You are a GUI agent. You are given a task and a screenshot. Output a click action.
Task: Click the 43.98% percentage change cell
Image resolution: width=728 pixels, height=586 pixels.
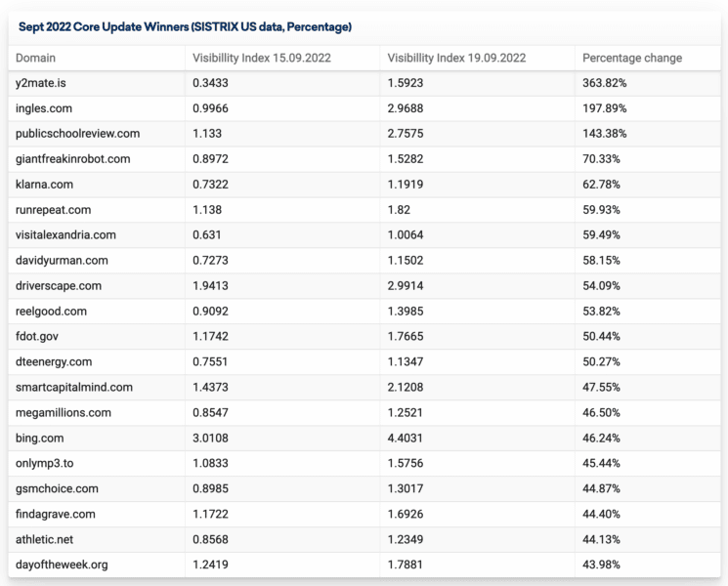(x=601, y=565)
